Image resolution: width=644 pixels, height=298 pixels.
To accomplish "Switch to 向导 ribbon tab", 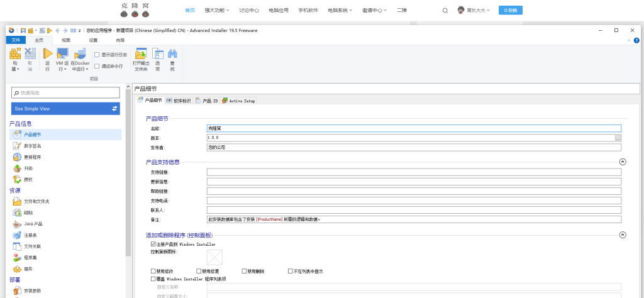I will click(120, 40).
